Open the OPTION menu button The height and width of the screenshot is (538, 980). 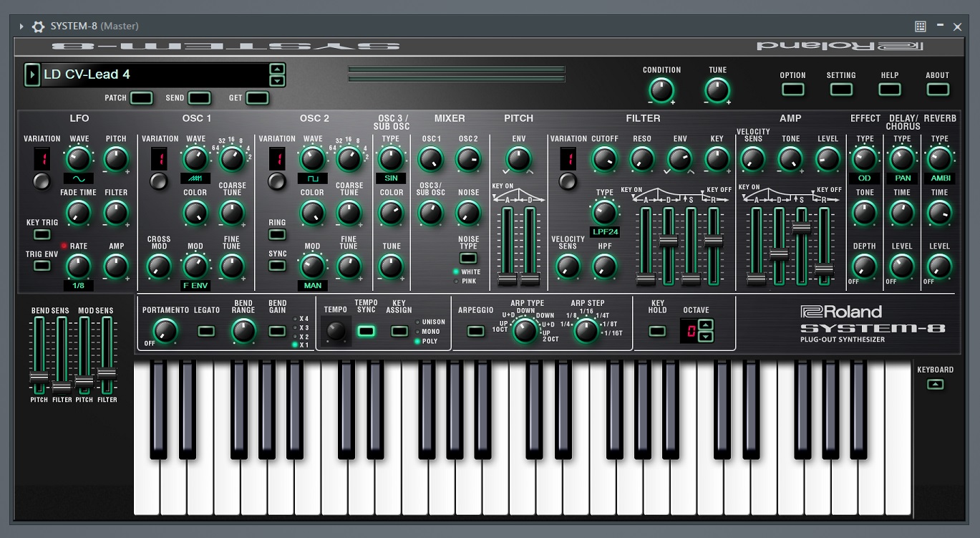(x=792, y=90)
